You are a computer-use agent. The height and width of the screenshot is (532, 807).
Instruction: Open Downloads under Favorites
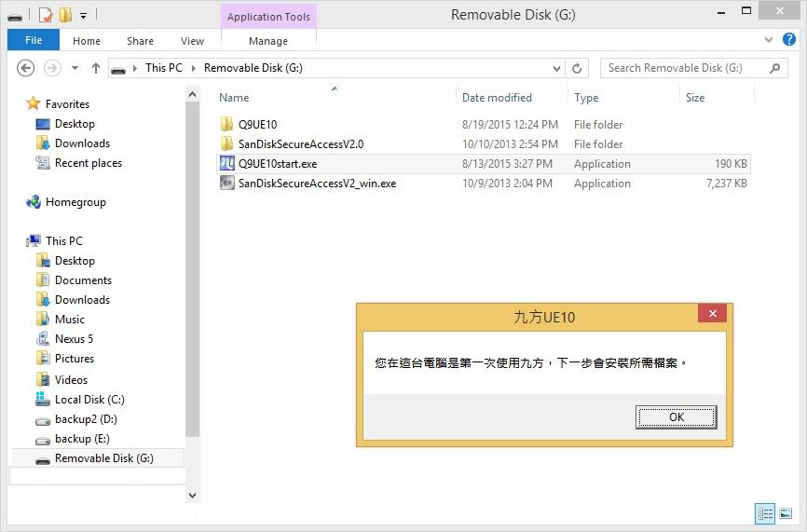pos(82,143)
